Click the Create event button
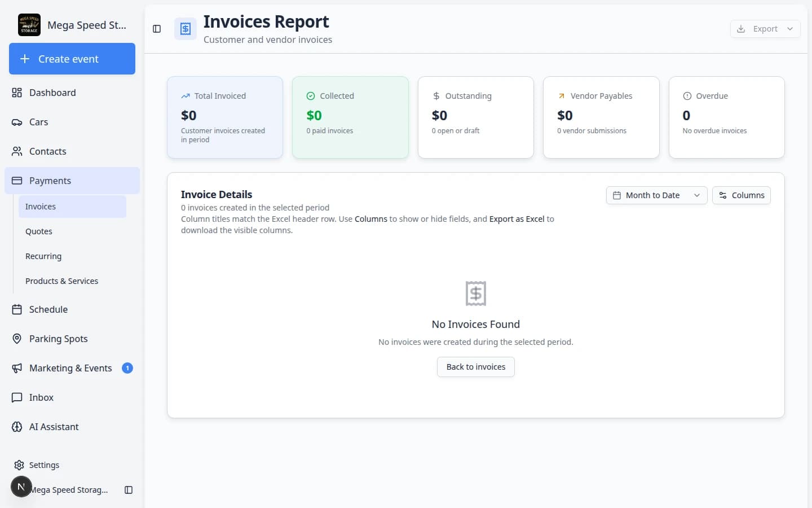Viewport: 812px width, 508px height. (x=72, y=59)
